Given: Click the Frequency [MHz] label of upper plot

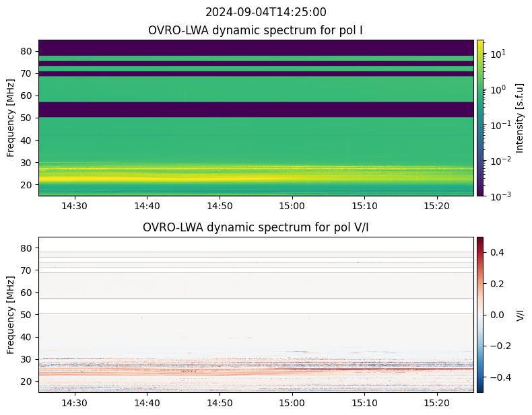Looking at the screenshot, I should click(11, 118).
